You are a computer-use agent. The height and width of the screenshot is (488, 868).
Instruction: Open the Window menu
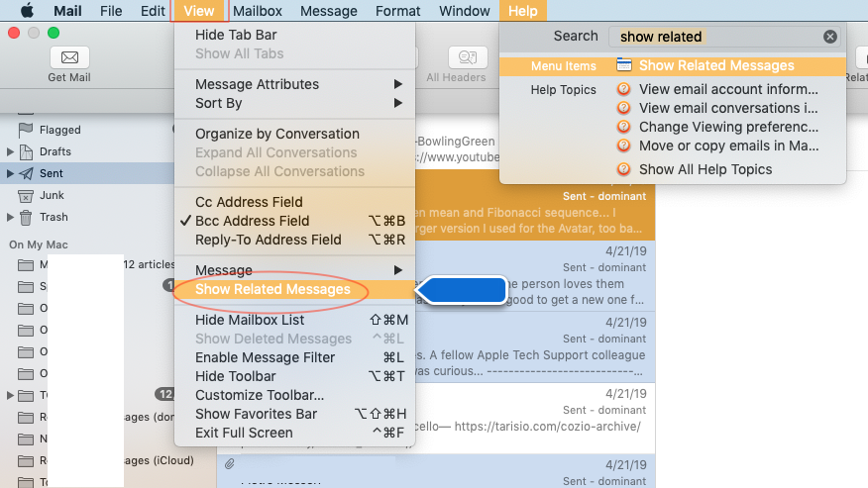tap(465, 11)
